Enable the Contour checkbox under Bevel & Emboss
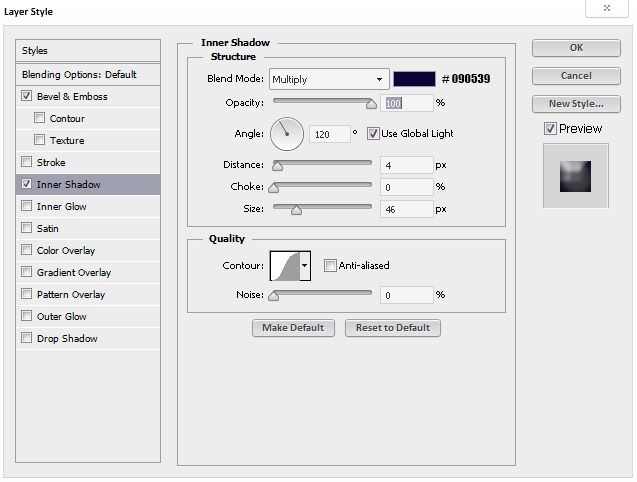 [39, 118]
